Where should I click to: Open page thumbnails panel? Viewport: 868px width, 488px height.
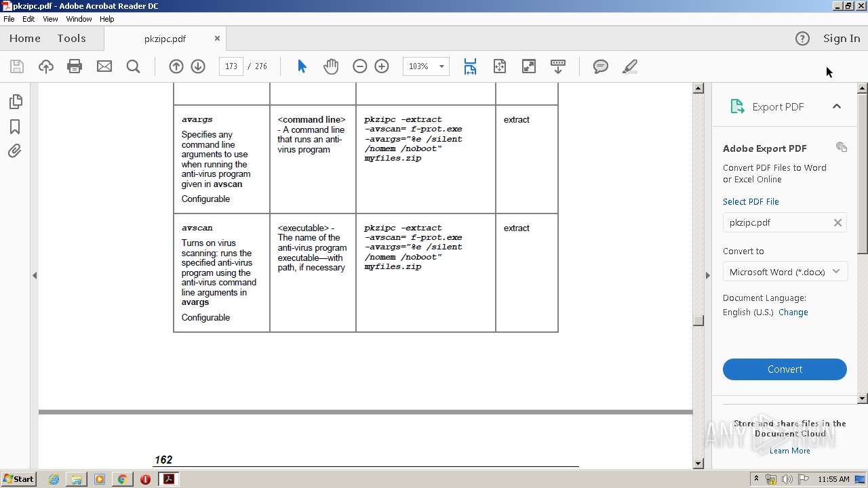(16, 102)
